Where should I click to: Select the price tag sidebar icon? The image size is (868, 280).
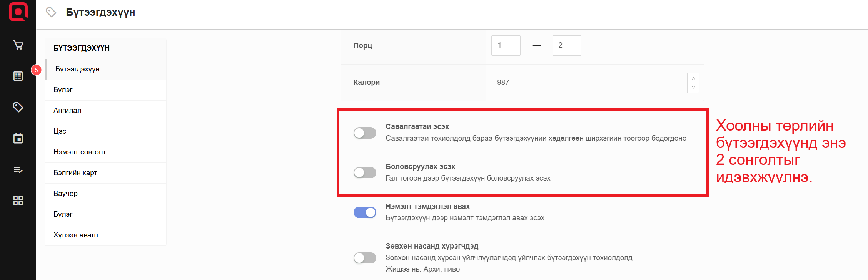[x=18, y=107]
